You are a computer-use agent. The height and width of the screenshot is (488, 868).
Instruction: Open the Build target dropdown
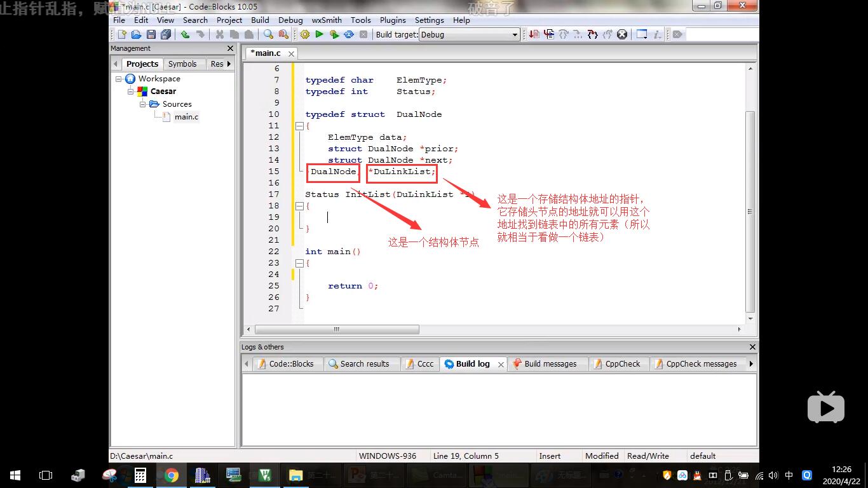coord(515,35)
